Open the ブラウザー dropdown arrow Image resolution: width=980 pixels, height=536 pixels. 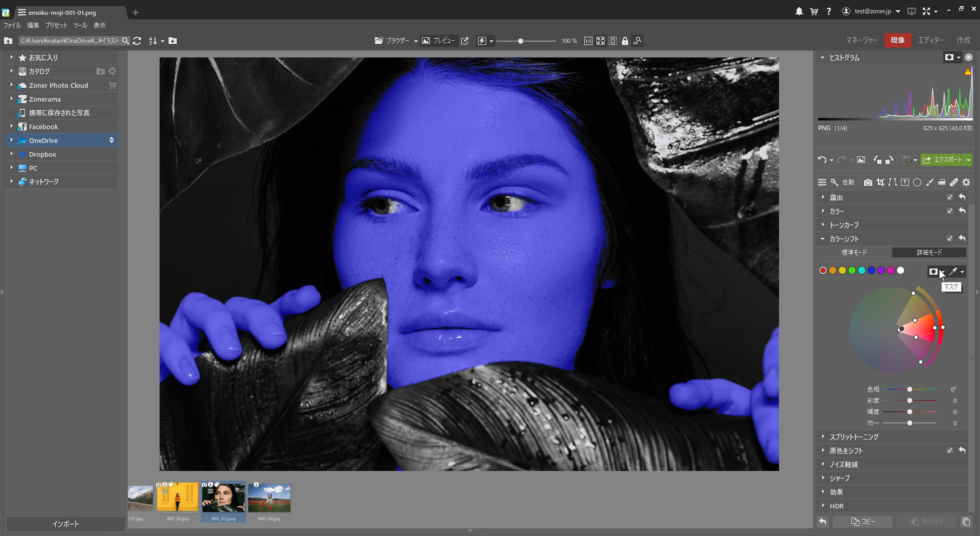pyautogui.click(x=415, y=41)
